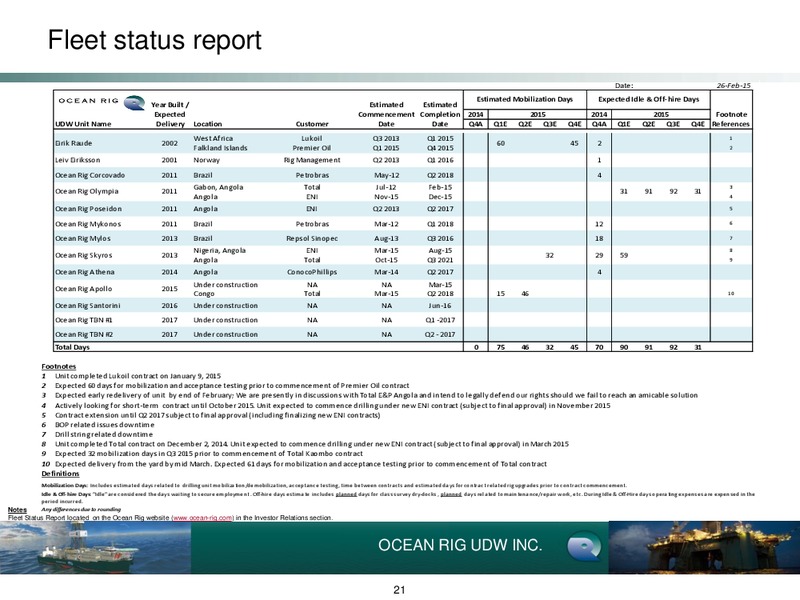
Task: Click the 'ConocoPhillips' customer cell
Action: 312,272
